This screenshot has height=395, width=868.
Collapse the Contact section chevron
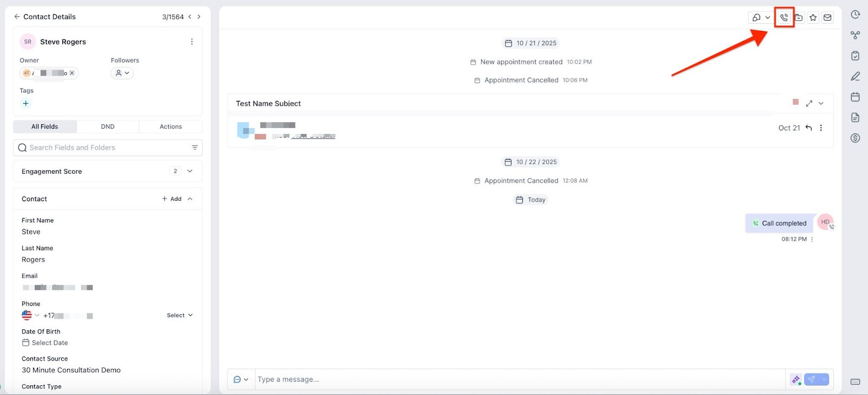(190, 199)
